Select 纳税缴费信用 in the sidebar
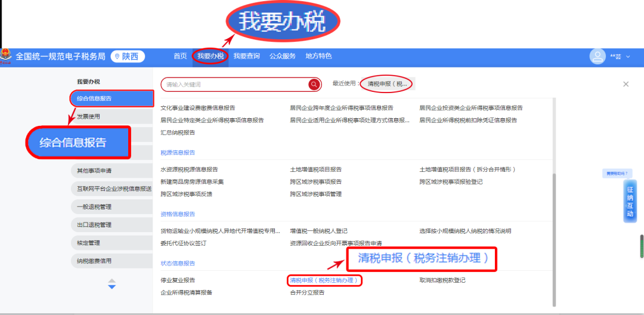This screenshot has width=644, height=315. pyautogui.click(x=112, y=261)
